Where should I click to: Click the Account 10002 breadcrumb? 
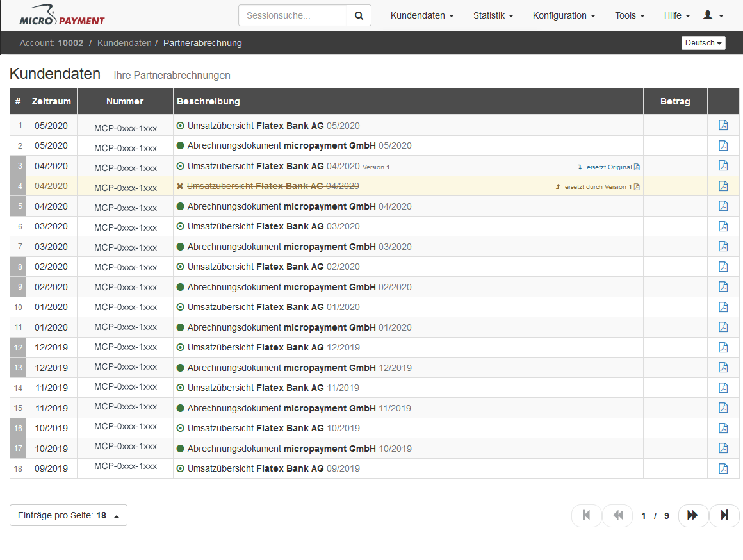(51, 43)
